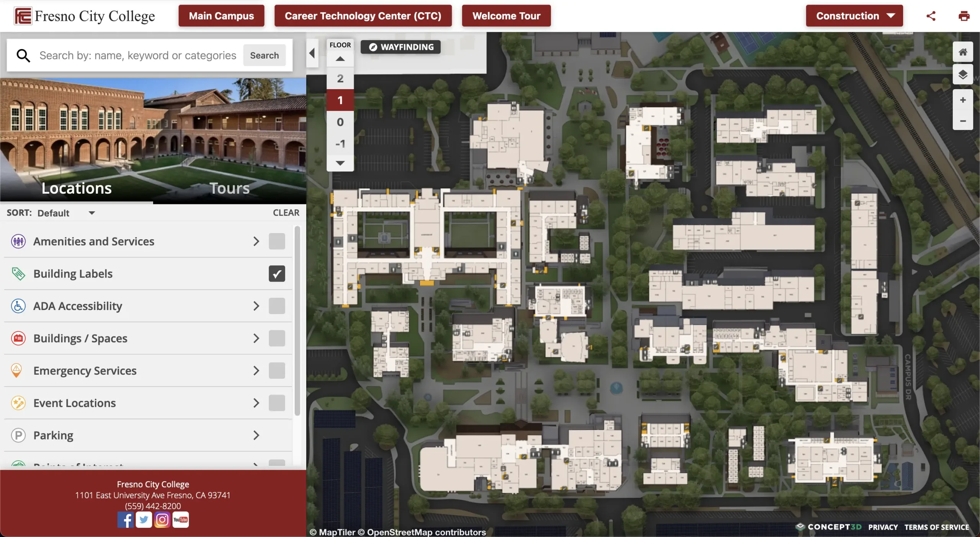Open the Sort Default dropdown
The width and height of the screenshot is (980, 537).
coord(66,213)
